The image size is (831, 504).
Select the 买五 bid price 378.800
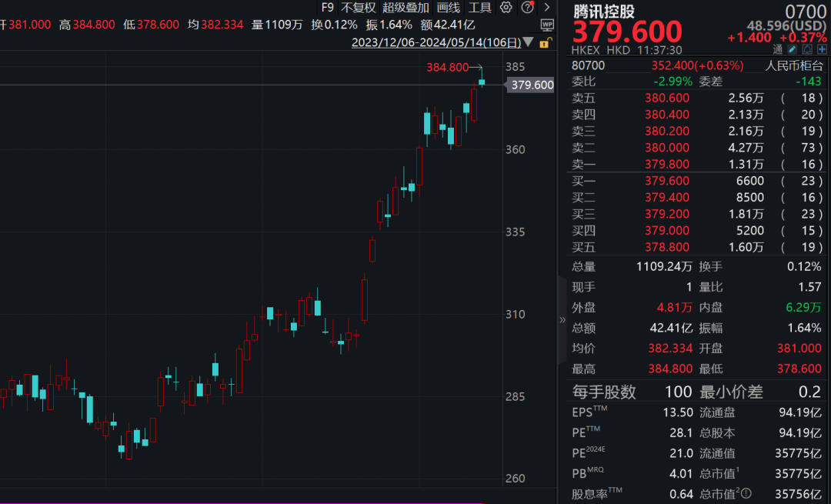point(666,247)
